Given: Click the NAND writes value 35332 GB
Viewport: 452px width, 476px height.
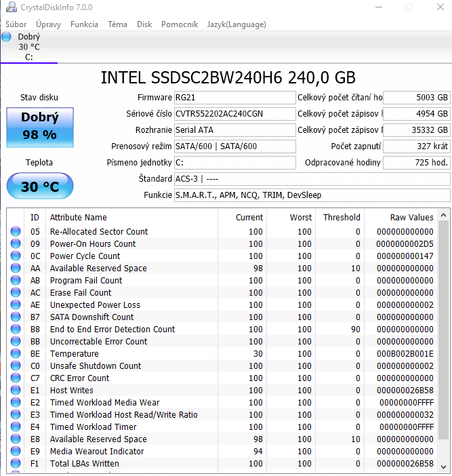Looking at the screenshot, I should [x=417, y=130].
